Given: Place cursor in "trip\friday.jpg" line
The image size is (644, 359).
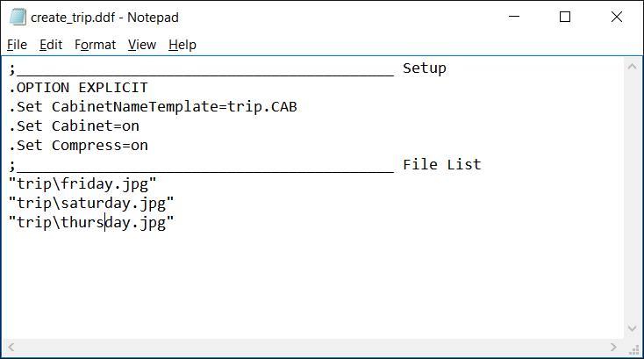Looking at the screenshot, I should (82, 184).
